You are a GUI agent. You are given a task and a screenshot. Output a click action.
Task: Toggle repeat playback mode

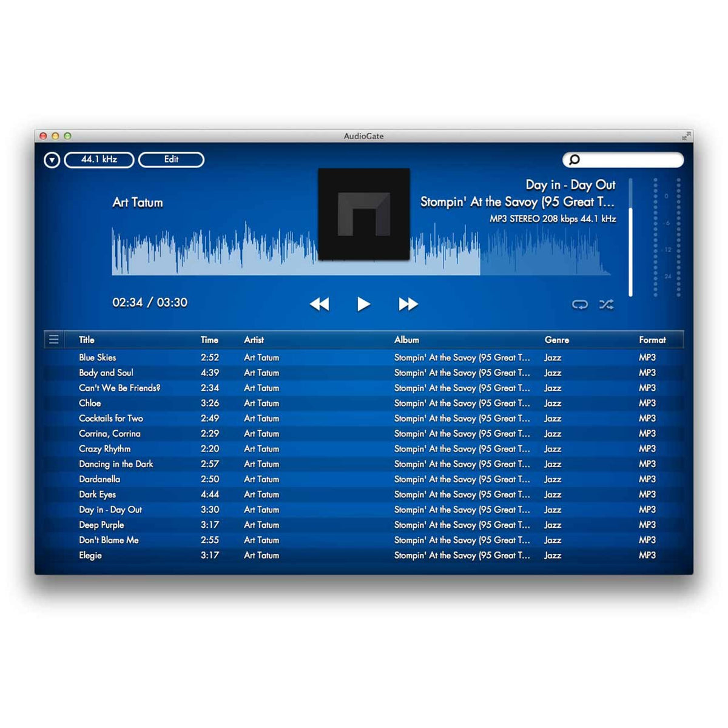pyautogui.click(x=580, y=305)
